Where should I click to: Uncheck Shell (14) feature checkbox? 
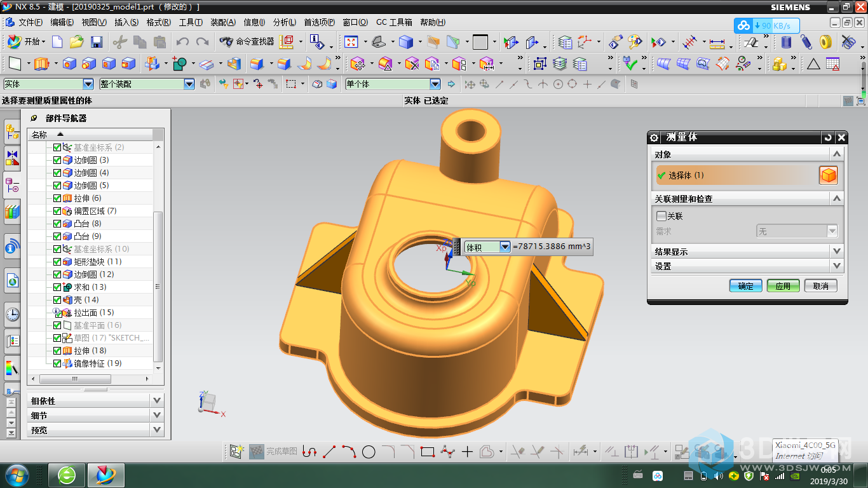[x=57, y=300]
